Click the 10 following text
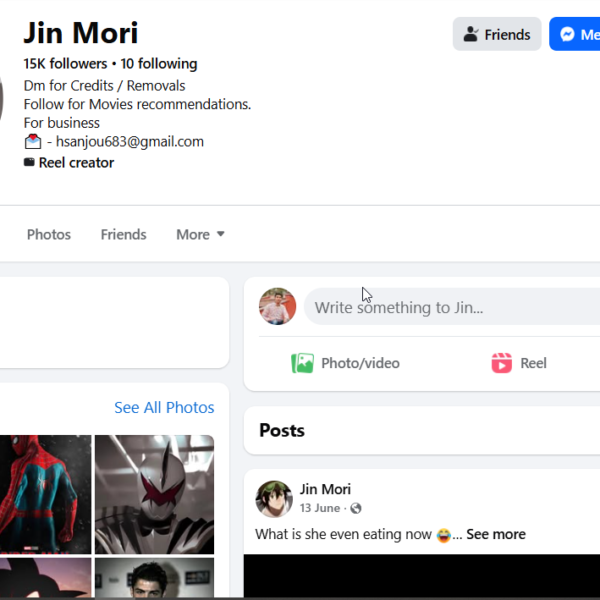Viewport: 600px width, 600px height. point(159,64)
